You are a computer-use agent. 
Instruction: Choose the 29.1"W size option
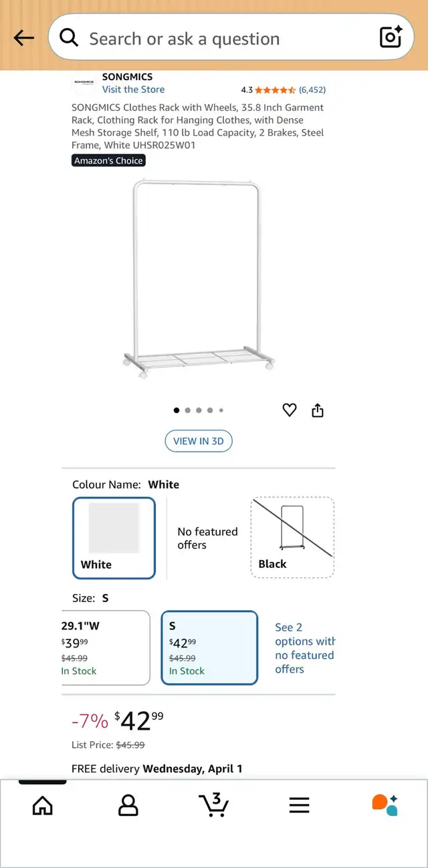click(105, 647)
